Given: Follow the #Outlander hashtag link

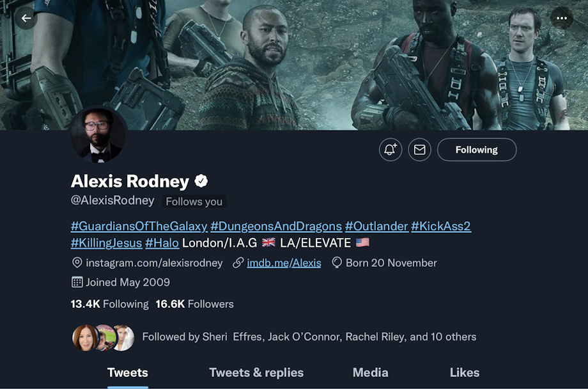Looking at the screenshot, I should tap(376, 226).
